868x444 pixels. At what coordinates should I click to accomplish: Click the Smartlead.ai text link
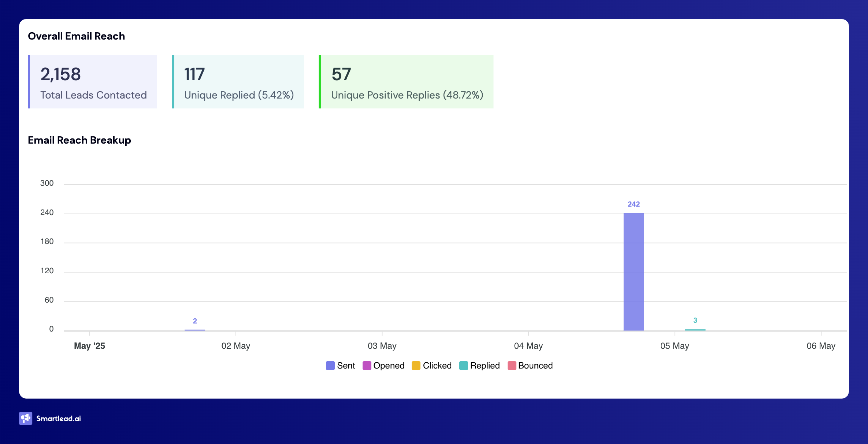coord(59,418)
